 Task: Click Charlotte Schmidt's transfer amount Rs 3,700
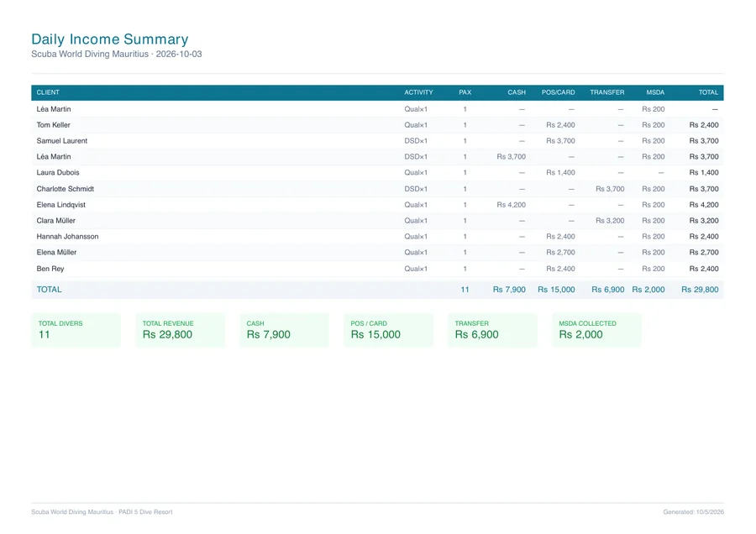point(610,188)
